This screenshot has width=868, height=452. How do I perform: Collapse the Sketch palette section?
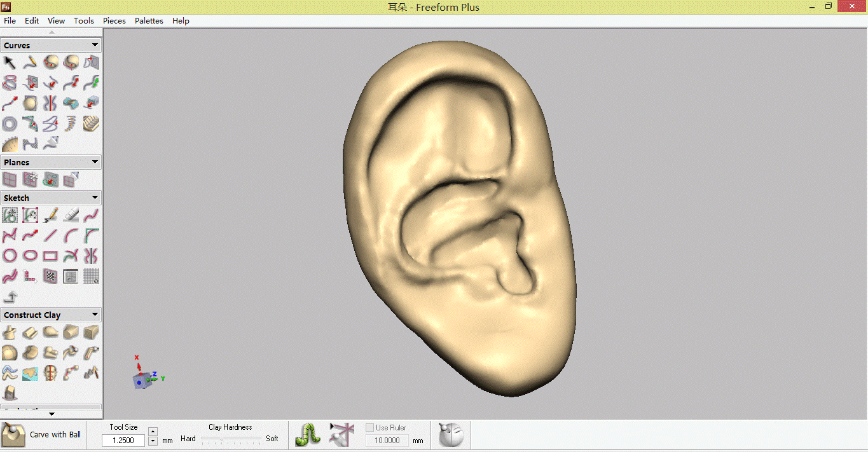point(95,198)
